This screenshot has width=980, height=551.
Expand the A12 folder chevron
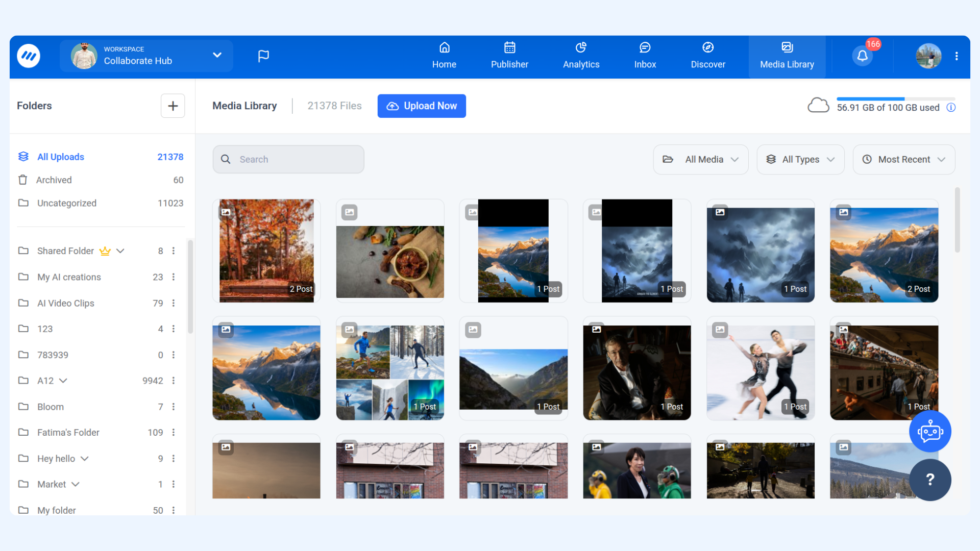point(63,381)
